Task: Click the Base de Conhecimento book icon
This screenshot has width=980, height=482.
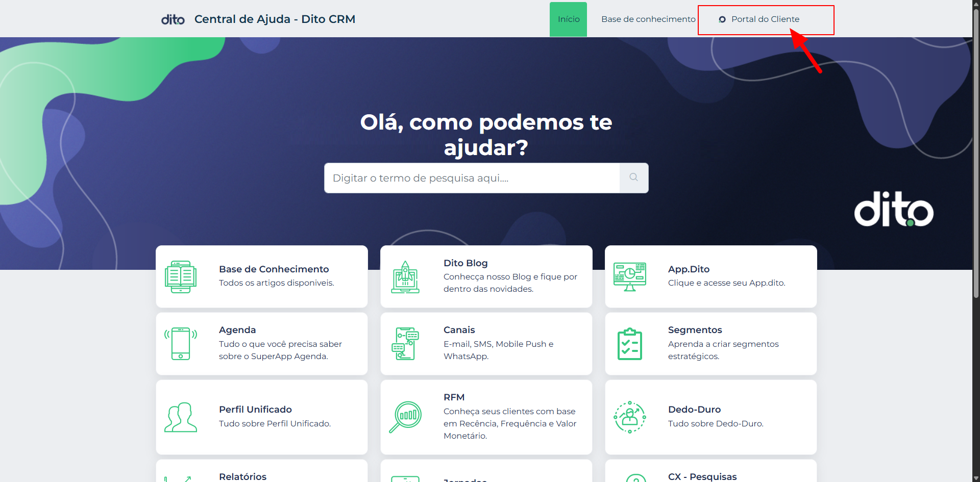Action: (x=181, y=277)
